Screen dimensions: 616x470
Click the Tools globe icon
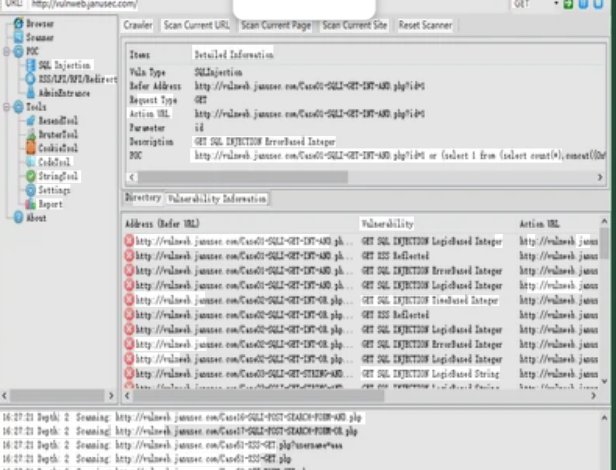coord(18,107)
